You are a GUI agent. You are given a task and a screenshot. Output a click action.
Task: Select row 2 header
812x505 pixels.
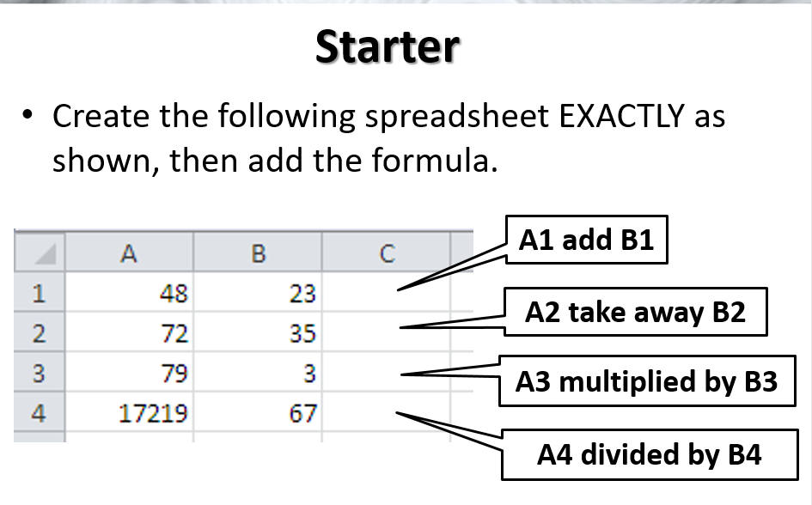(x=38, y=333)
